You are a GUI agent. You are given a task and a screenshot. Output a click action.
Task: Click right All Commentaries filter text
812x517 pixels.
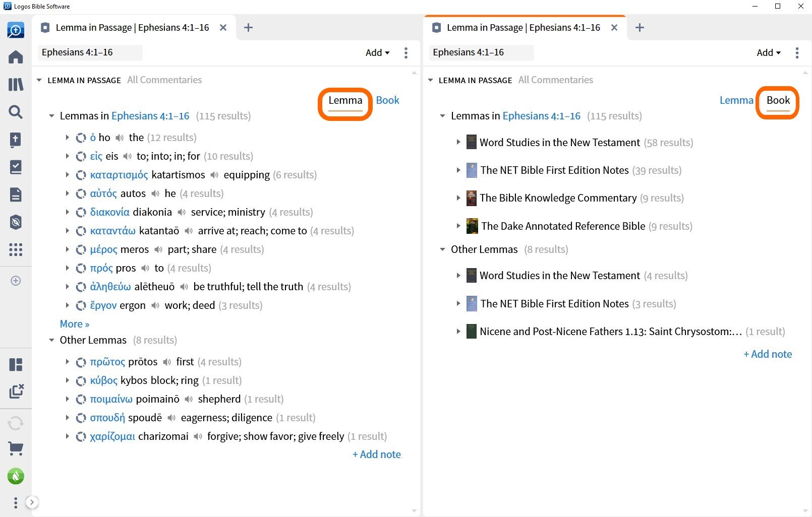pos(556,80)
